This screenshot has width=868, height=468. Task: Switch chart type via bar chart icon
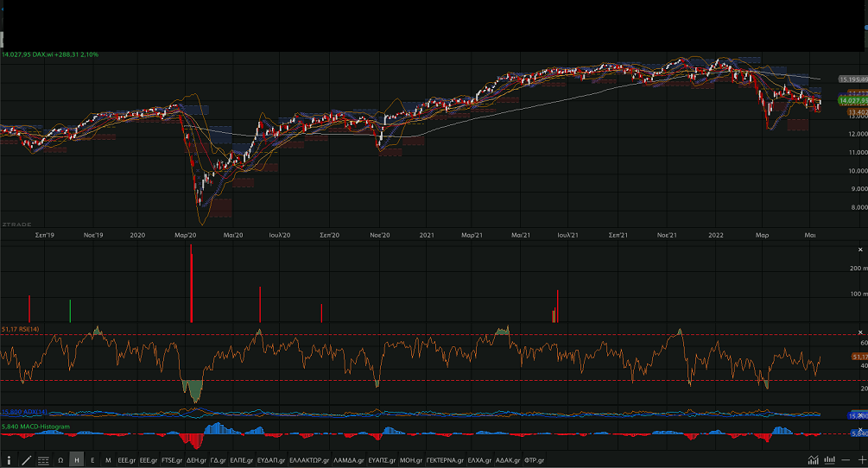point(829,459)
